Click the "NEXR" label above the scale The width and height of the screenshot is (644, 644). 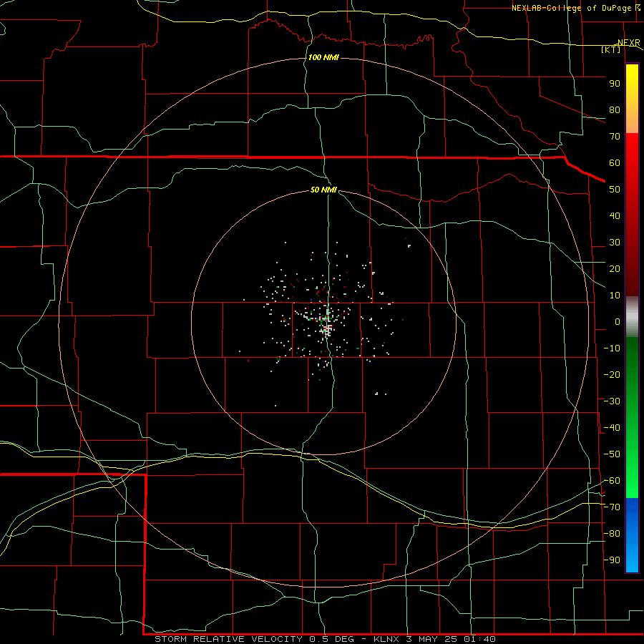(629, 43)
